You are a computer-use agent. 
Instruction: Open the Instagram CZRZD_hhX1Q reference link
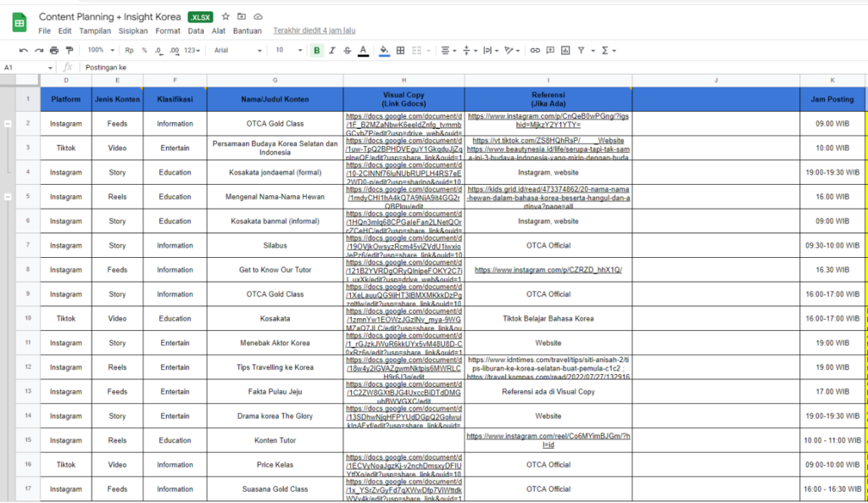548,270
